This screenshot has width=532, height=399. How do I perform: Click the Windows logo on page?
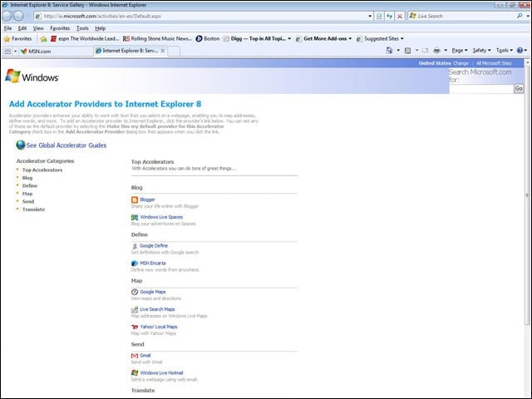point(32,77)
